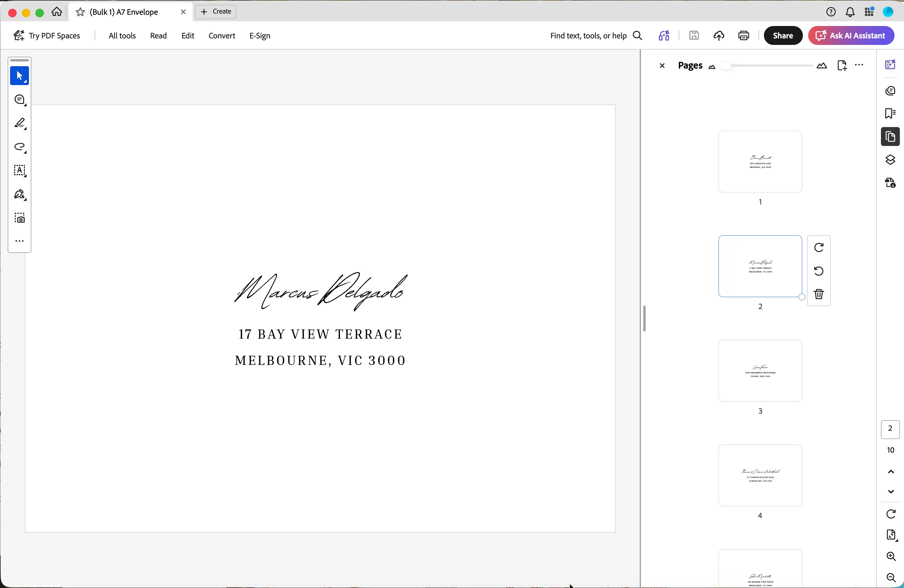Open the E-Sign menu
The width and height of the screenshot is (904, 588).
tap(260, 36)
